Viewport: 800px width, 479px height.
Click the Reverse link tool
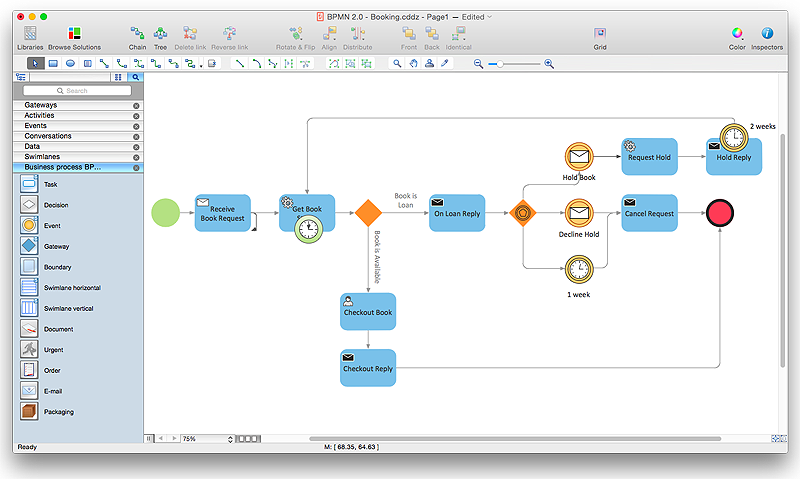pos(230,39)
